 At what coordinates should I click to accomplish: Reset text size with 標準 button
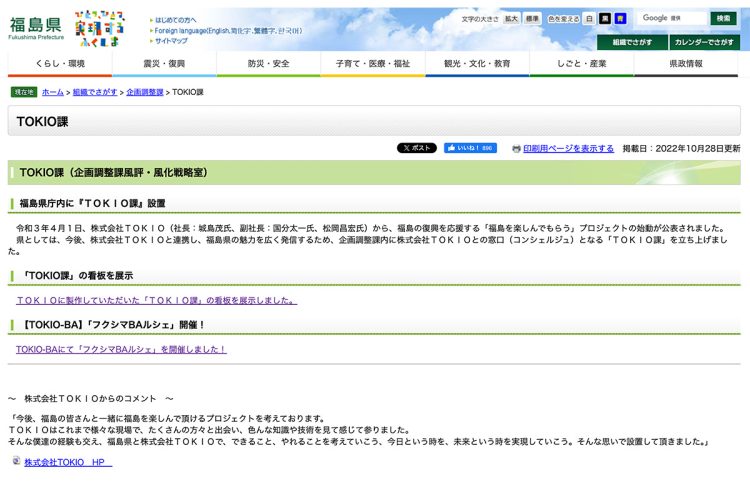[x=532, y=19]
